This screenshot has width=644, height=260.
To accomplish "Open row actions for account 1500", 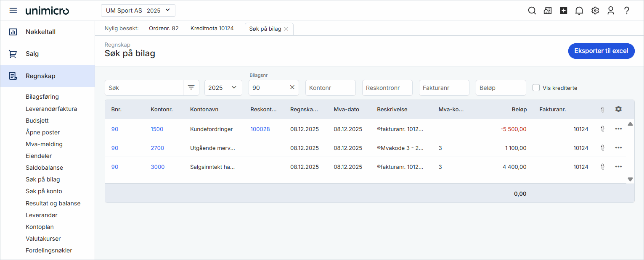I will coord(618,129).
